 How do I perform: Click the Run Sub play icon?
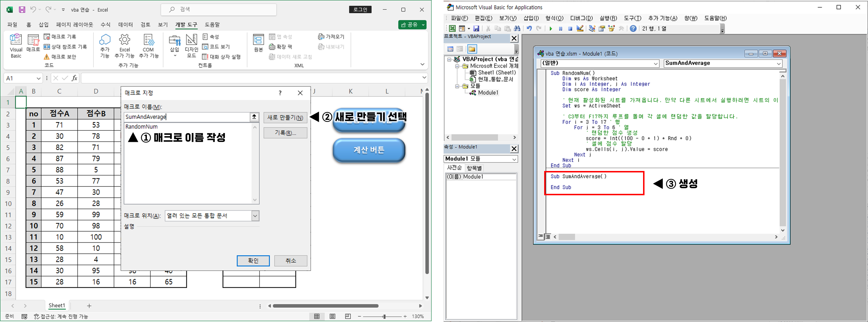[x=550, y=29]
